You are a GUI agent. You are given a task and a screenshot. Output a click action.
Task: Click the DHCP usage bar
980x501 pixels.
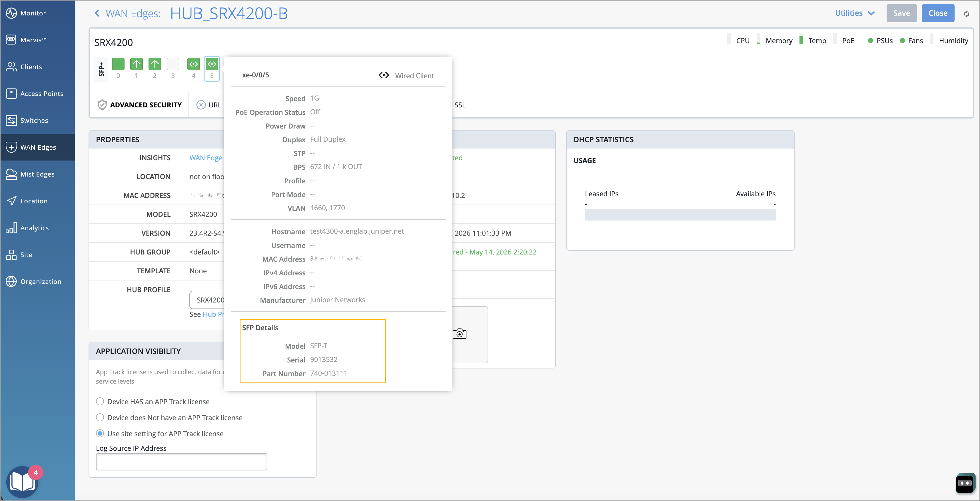point(680,215)
